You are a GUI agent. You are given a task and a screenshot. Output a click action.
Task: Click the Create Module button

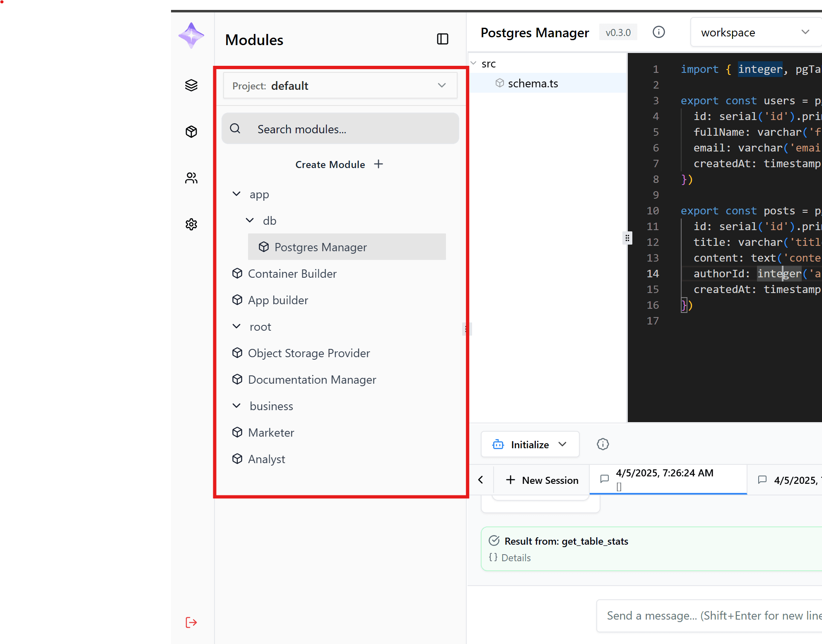click(339, 164)
